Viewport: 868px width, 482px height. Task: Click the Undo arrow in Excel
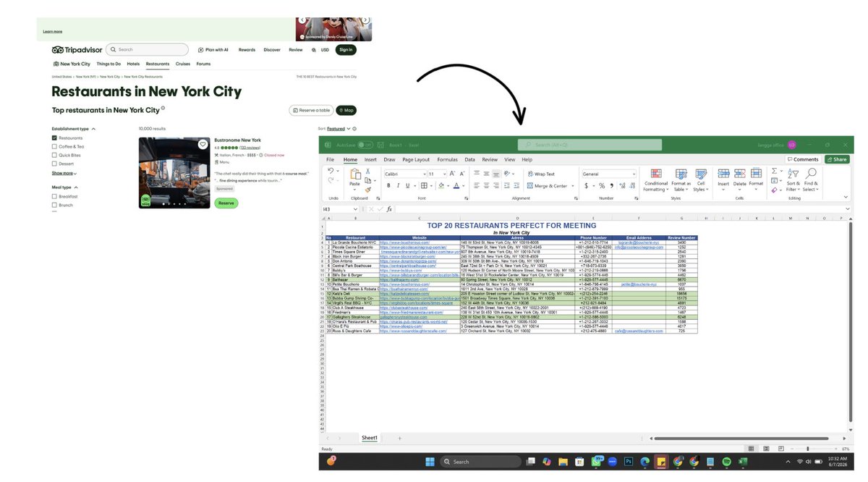331,171
